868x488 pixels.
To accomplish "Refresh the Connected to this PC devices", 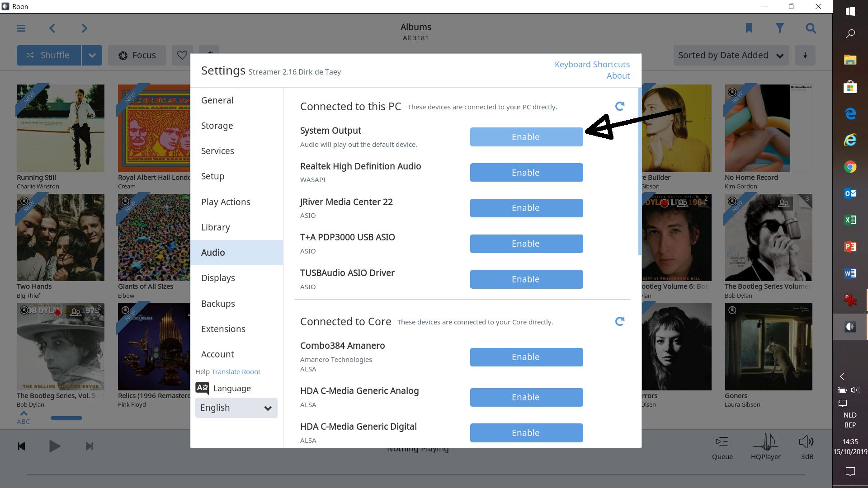I will coord(620,106).
